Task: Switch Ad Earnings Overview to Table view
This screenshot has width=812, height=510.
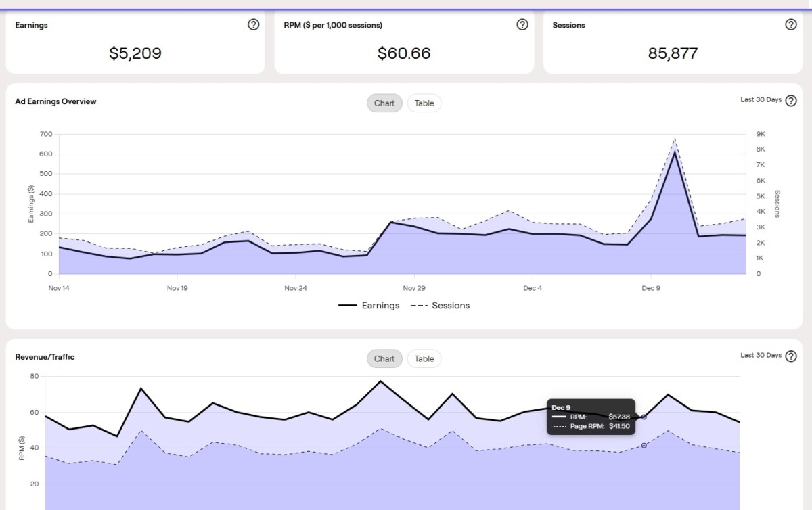Action: click(x=424, y=103)
